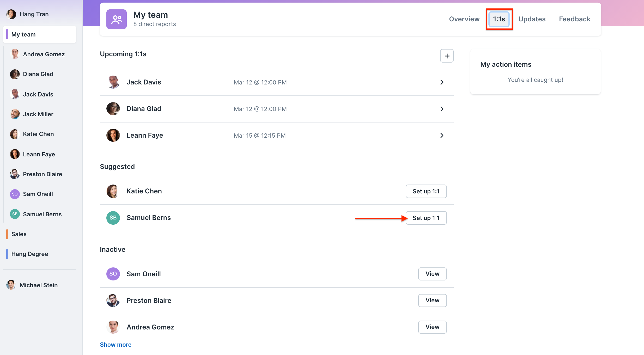Viewport: 644px width, 355px height.
Task: Click Jack Davis 'Mar 12 @ 12:00 PM'
Action: point(260,82)
